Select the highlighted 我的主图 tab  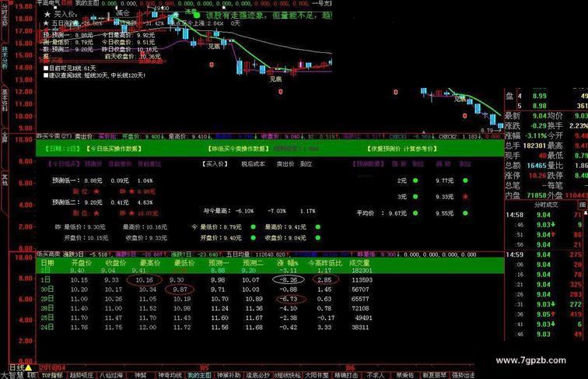pos(199,375)
